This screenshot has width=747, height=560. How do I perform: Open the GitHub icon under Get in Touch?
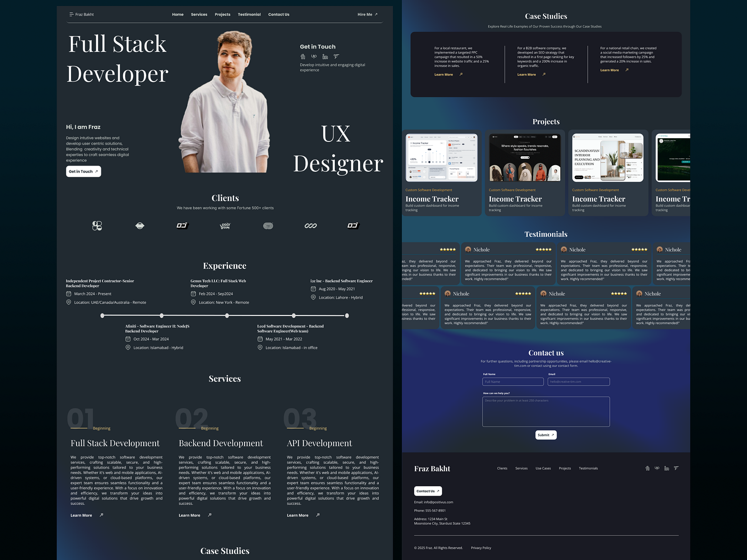tap(303, 56)
